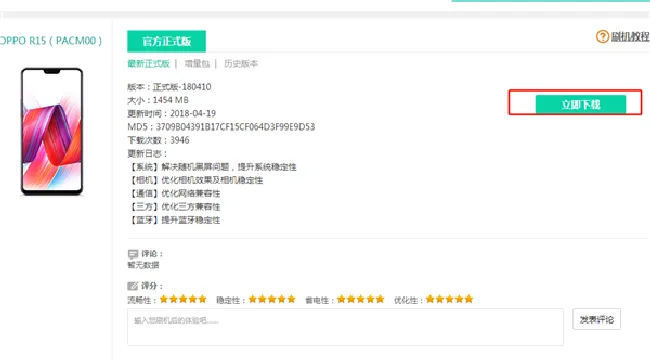This screenshot has height=361, width=650.
Task: Rate 省电性 with the third star
Action: pos(361,299)
